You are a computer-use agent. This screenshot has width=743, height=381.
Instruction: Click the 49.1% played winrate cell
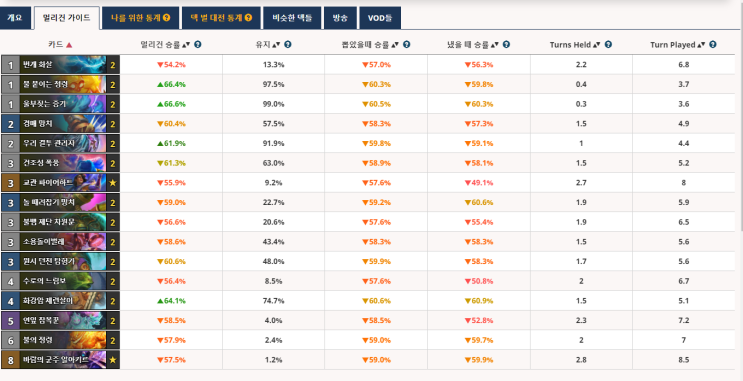[479, 182]
